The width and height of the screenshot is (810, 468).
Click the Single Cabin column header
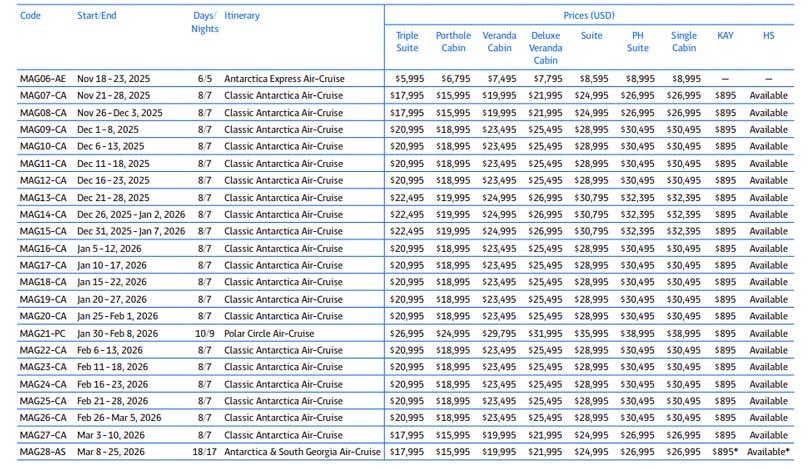[684, 42]
